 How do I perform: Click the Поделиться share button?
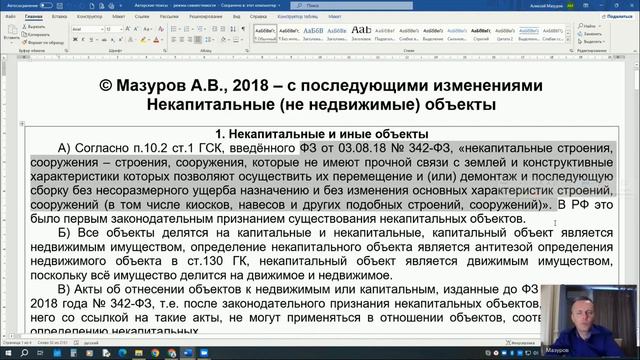point(617,16)
